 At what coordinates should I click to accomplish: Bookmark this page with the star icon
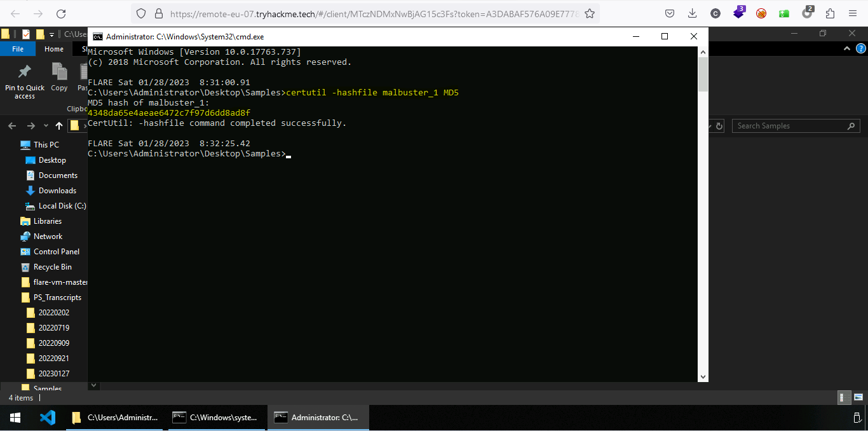(x=590, y=13)
